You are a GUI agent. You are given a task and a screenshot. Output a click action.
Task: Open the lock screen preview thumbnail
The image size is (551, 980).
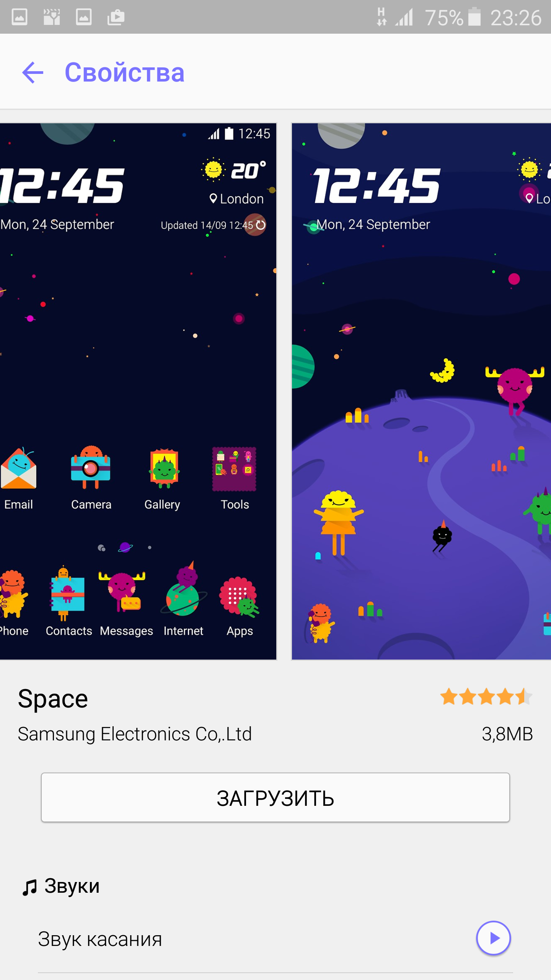[421, 391]
